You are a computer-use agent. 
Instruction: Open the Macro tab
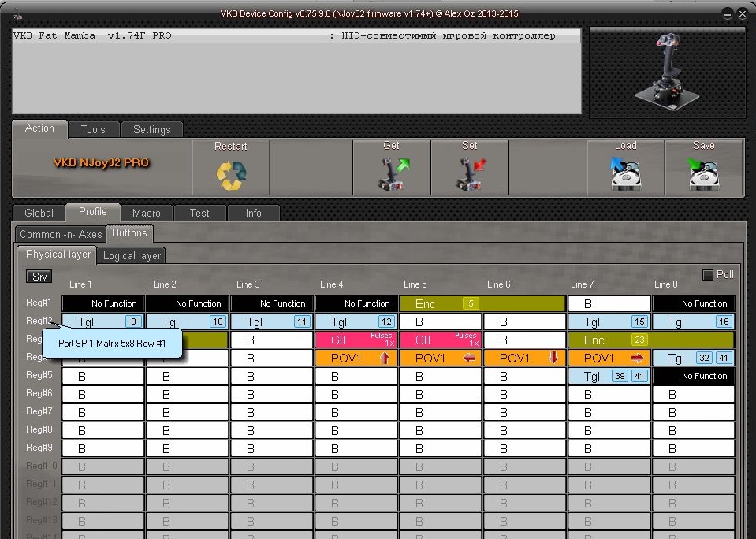(x=146, y=213)
